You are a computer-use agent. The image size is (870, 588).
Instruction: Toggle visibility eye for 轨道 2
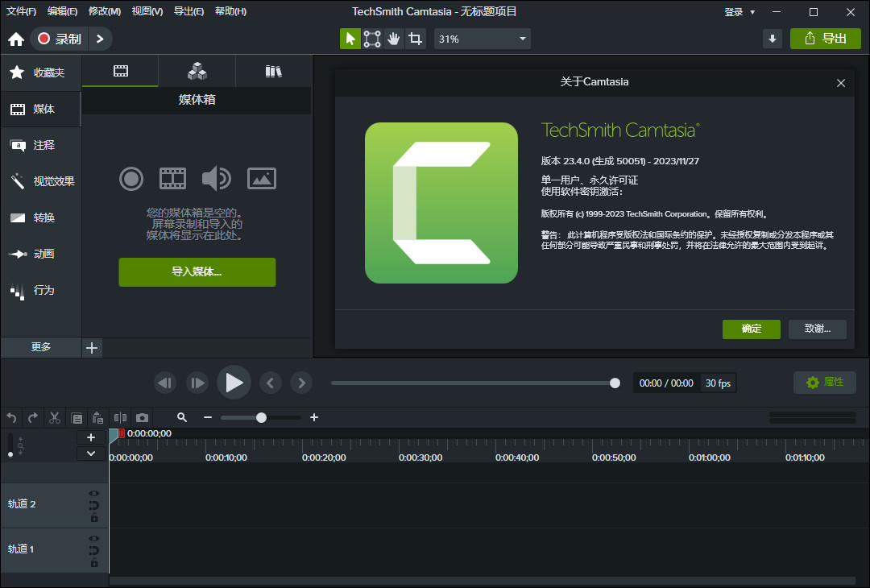(x=93, y=493)
